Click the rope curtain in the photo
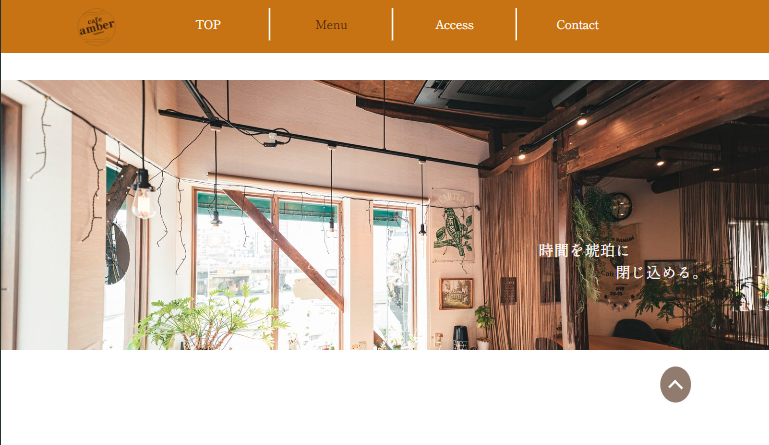This screenshot has height=445, width=769. (520, 250)
